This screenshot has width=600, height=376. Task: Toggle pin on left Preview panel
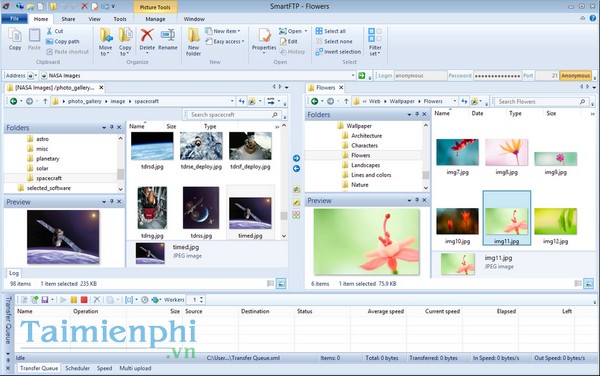pos(112,201)
